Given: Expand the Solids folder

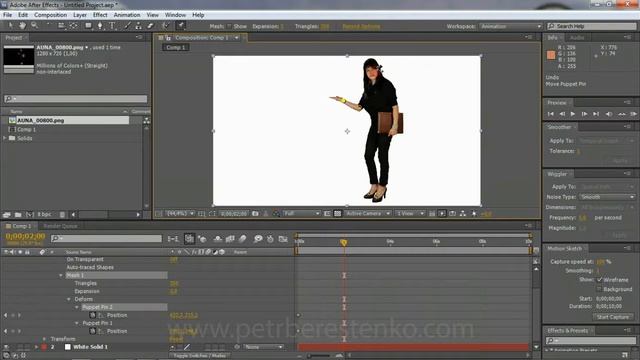Looking at the screenshot, I should [4, 138].
